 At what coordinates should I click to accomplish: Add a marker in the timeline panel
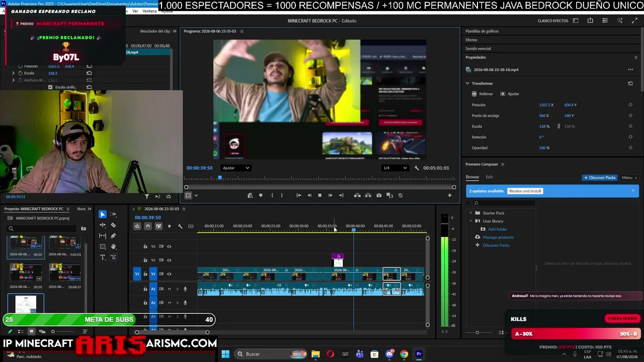pyautogui.click(x=169, y=226)
